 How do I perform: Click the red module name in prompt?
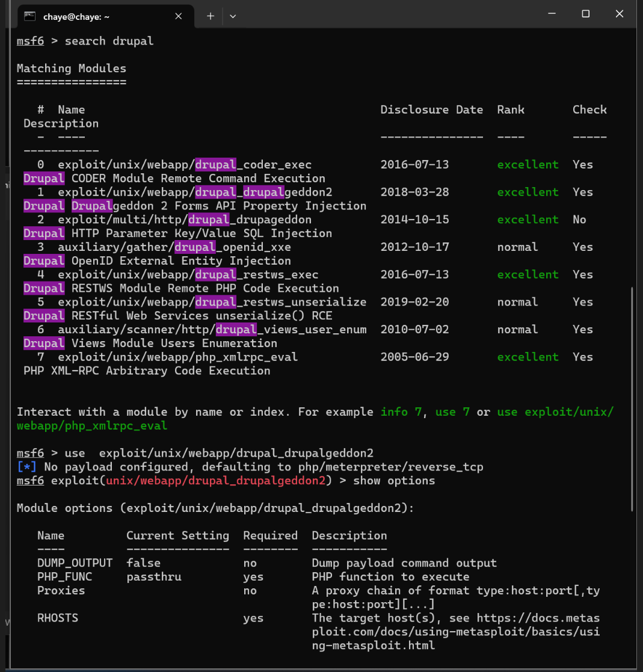[215, 481]
